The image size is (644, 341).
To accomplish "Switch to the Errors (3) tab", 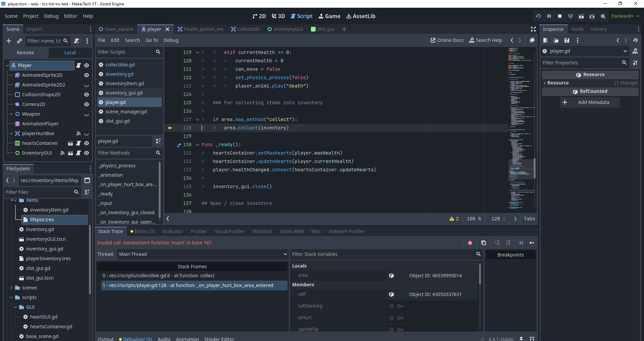I will tap(143, 231).
